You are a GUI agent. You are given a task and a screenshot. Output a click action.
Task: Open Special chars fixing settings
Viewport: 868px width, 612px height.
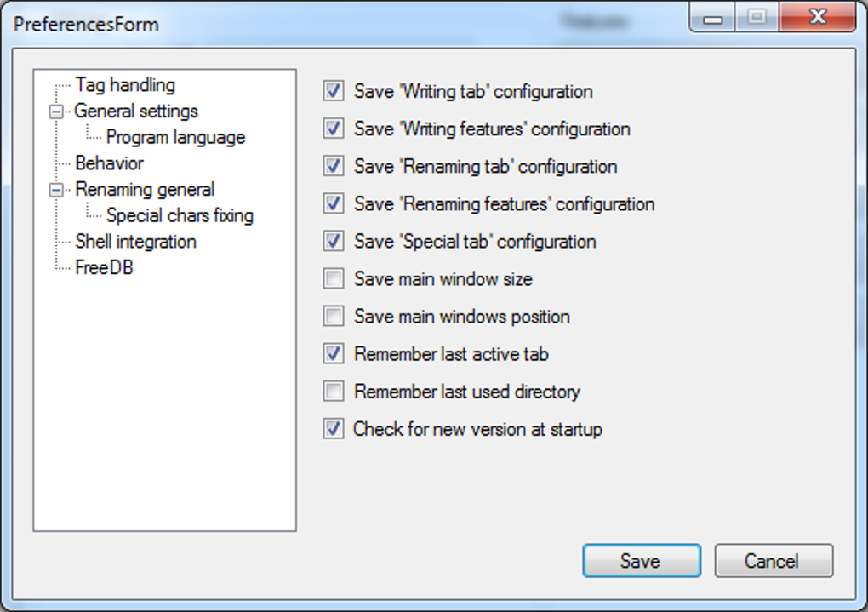[x=180, y=216]
